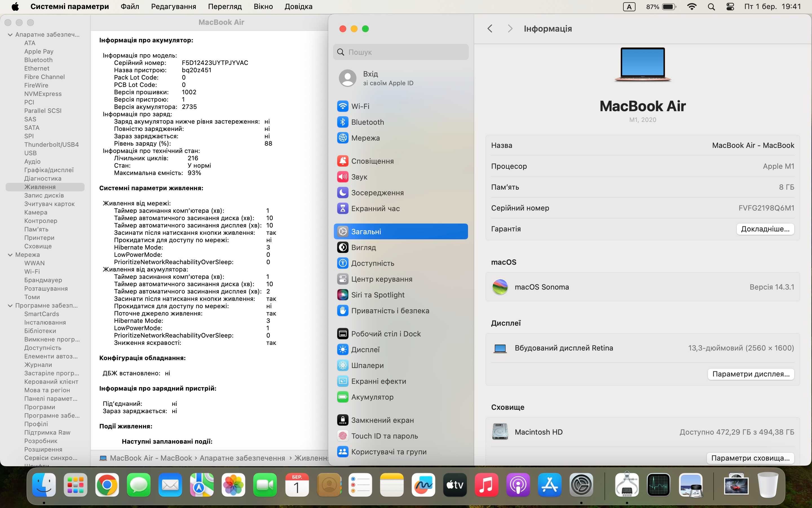Select Інсталювання in software tree
The width and height of the screenshot is (812, 508).
[45, 322]
